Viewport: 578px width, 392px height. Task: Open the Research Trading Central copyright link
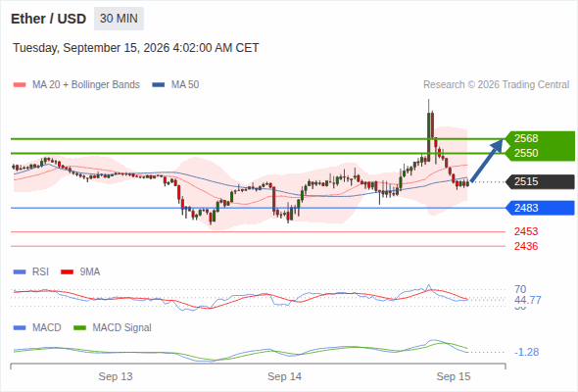[x=496, y=85]
